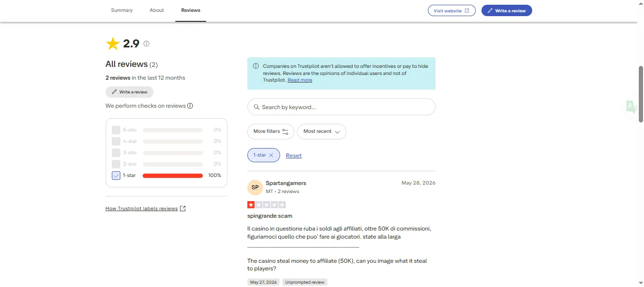Switch to the About tab

[157, 10]
